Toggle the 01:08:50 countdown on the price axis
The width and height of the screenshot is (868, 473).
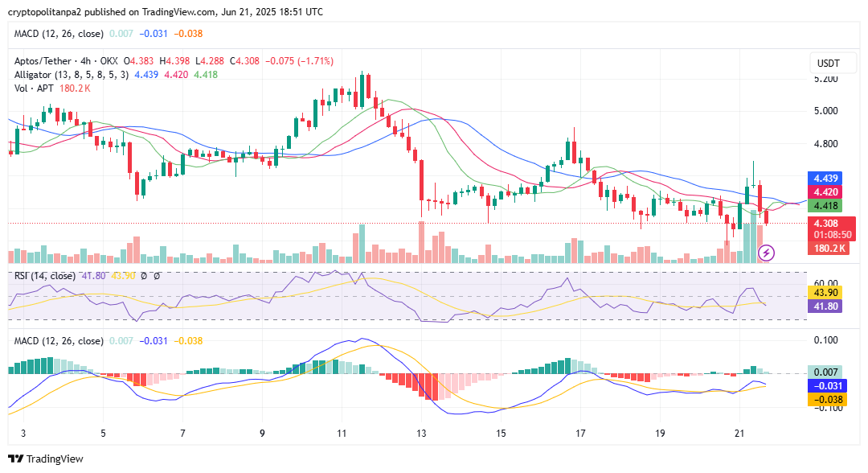coord(830,235)
